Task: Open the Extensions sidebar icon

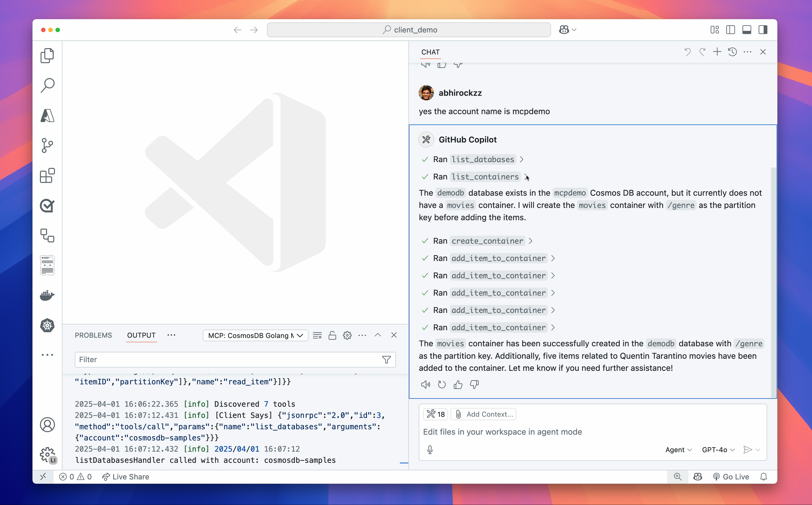Action: pyautogui.click(x=47, y=175)
